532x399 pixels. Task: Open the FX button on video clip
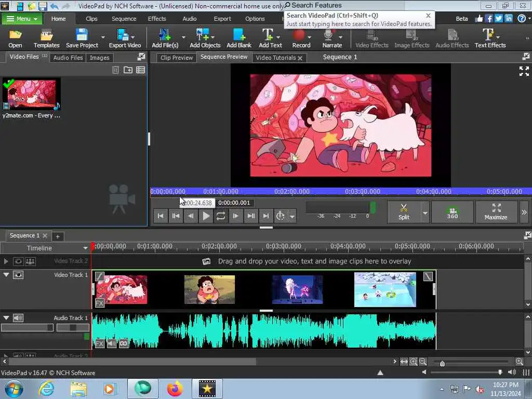pyautogui.click(x=99, y=303)
